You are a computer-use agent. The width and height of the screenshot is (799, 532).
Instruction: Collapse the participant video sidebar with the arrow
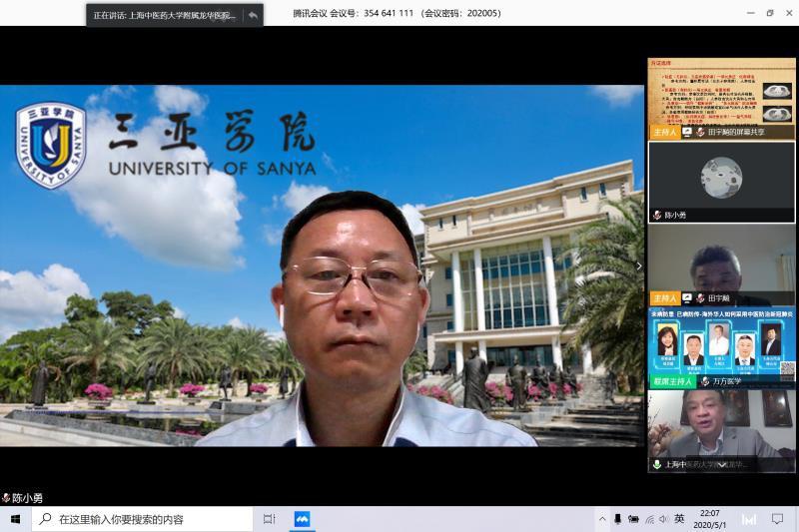[640, 266]
